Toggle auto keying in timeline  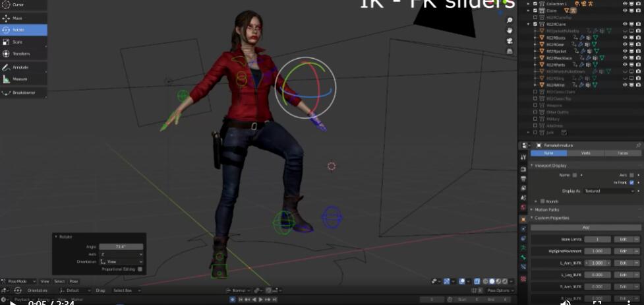click(x=233, y=300)
